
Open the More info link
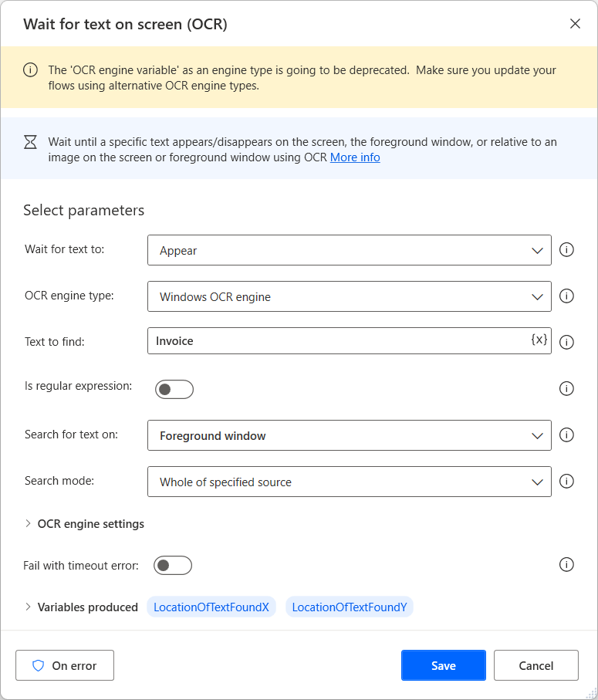355,157
